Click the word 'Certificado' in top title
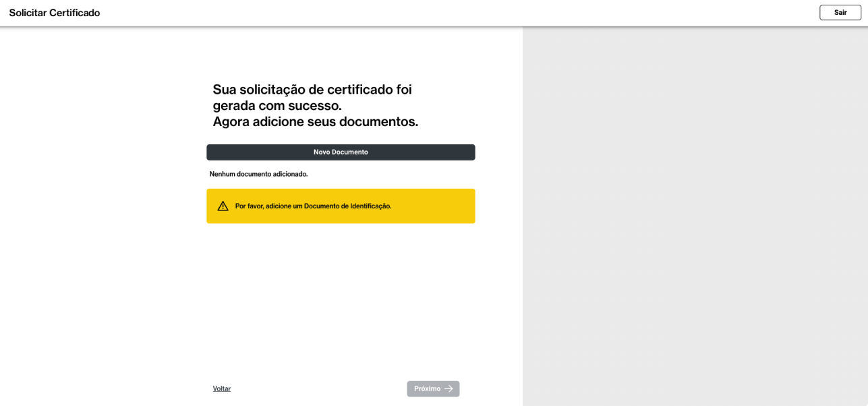 pyautogui.click(x=74, y=13)
